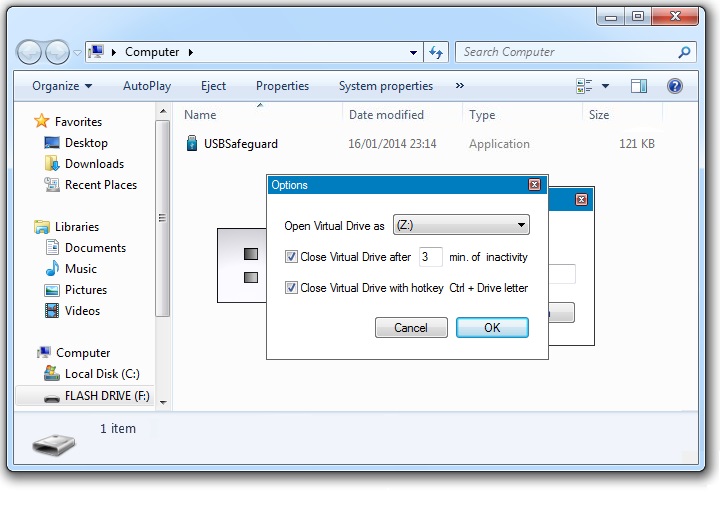This screenshot has height=510, width=720.
Task: Click the Desktop icon in sidebar
Action: pos(52,143)
